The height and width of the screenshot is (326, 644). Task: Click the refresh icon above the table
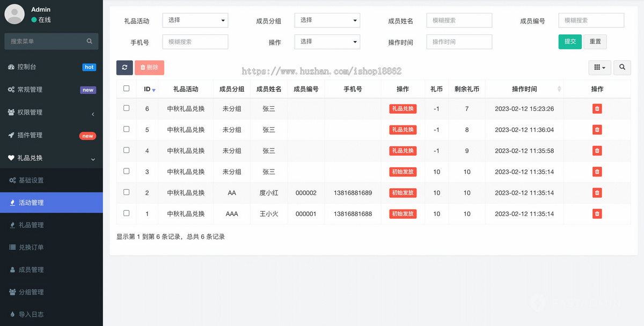click(x=125, y=68)
